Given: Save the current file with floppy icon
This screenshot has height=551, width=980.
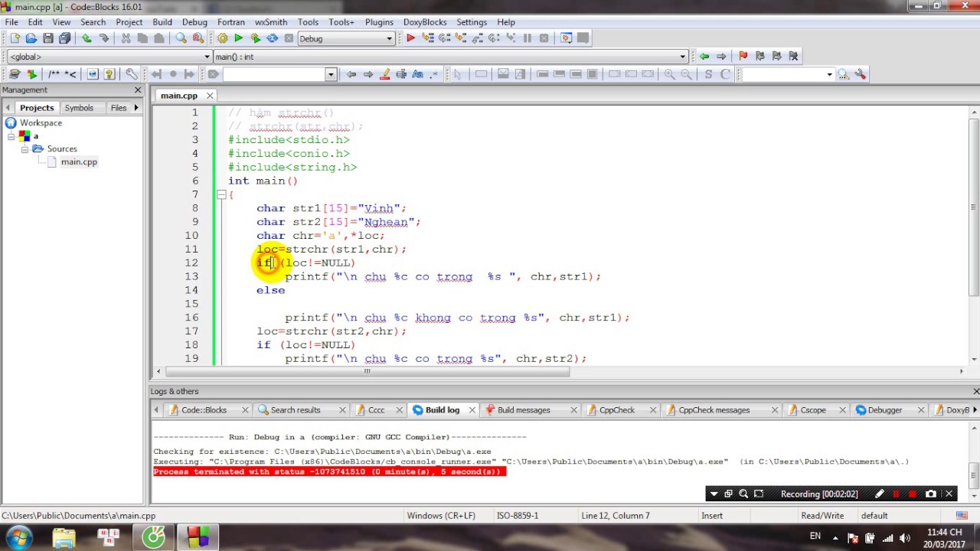Looking at the screenshot, I should (x=48, y=38).
